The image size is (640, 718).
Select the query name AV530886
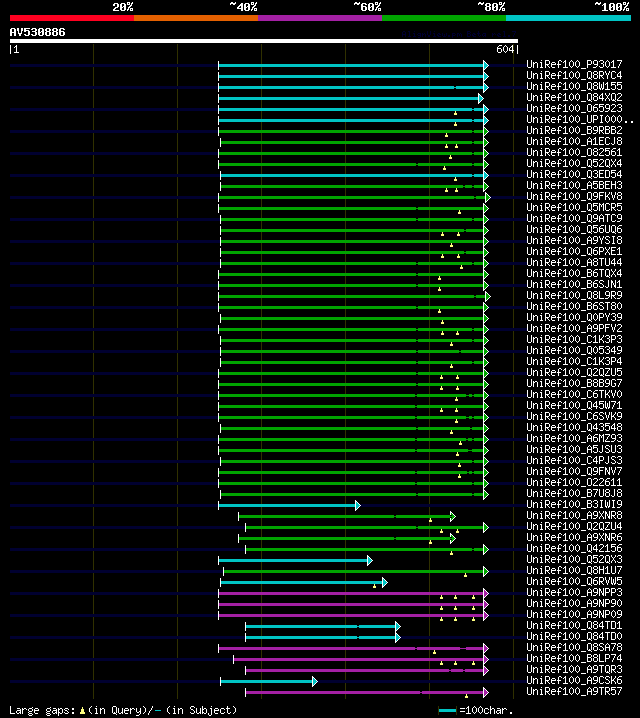(38, 32)
